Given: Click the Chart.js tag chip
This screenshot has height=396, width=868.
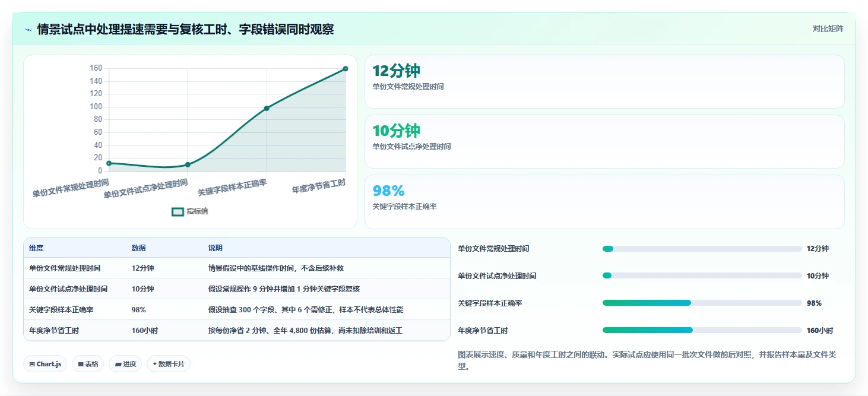Looking at the screenshot, I should click(x=45, y=364).
